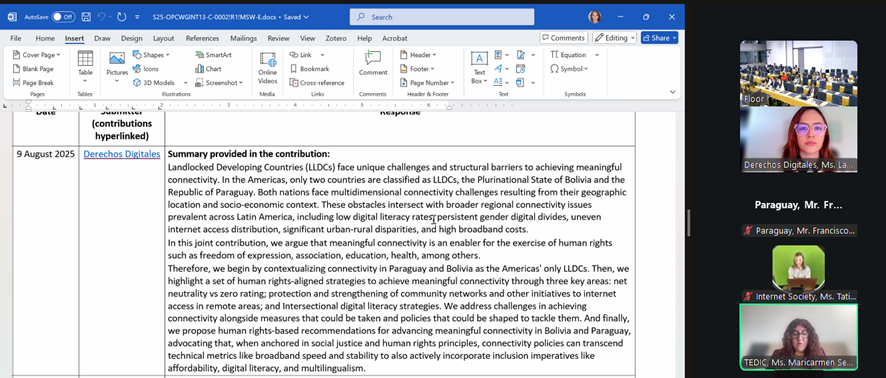
Task: Click the 9 August 2025 date cell
Action: tap(46, 154)
